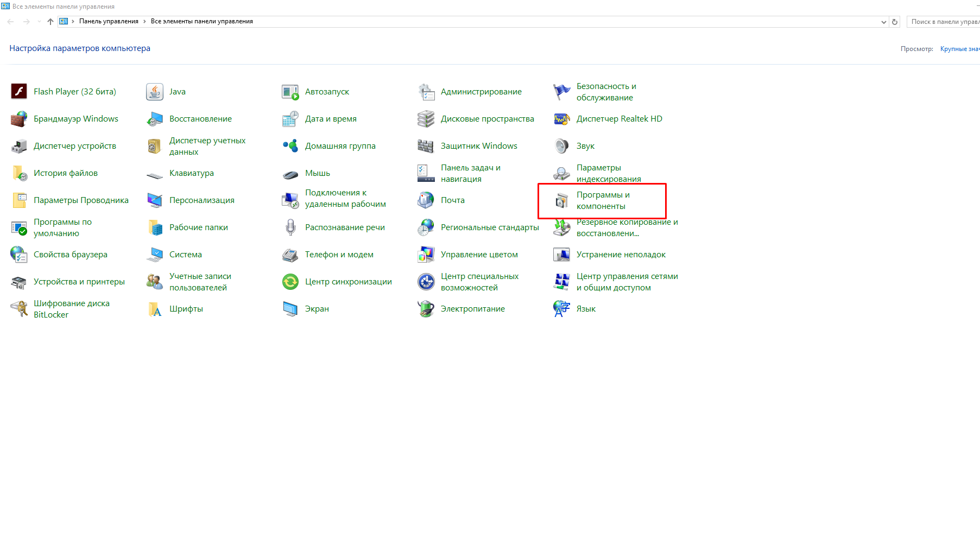The width and height of the screenshot is (980, 545).
Task: Open Панель задач и навигация link
Action: point(471,173)
